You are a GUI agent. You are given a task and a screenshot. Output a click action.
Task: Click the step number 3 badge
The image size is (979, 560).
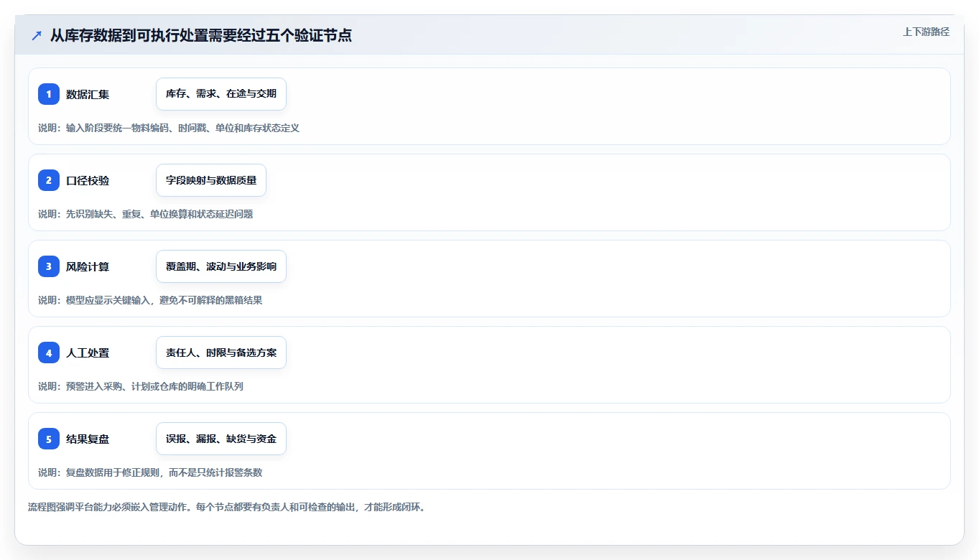pyautogui.click(x=49, y=266)
